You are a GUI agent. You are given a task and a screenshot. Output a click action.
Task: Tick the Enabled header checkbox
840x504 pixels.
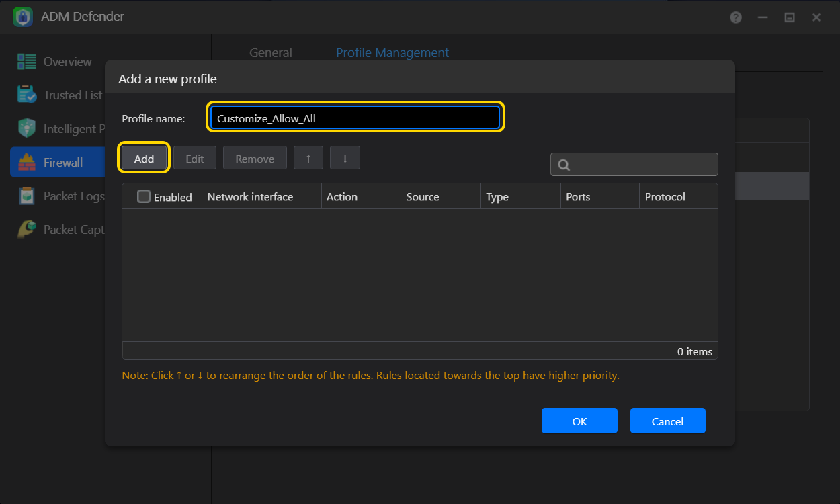(x=144, y=196)
